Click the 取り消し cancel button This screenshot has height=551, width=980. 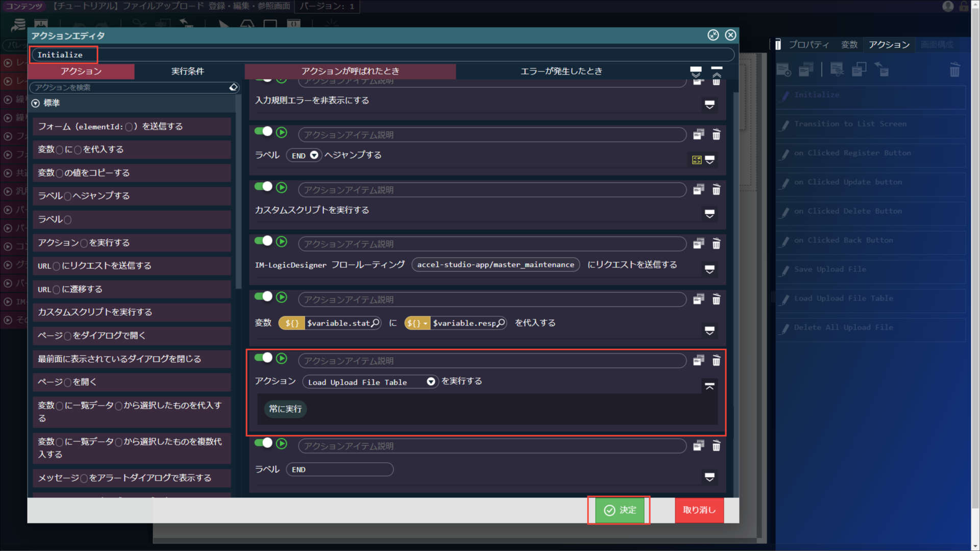(x=699, y=510)
